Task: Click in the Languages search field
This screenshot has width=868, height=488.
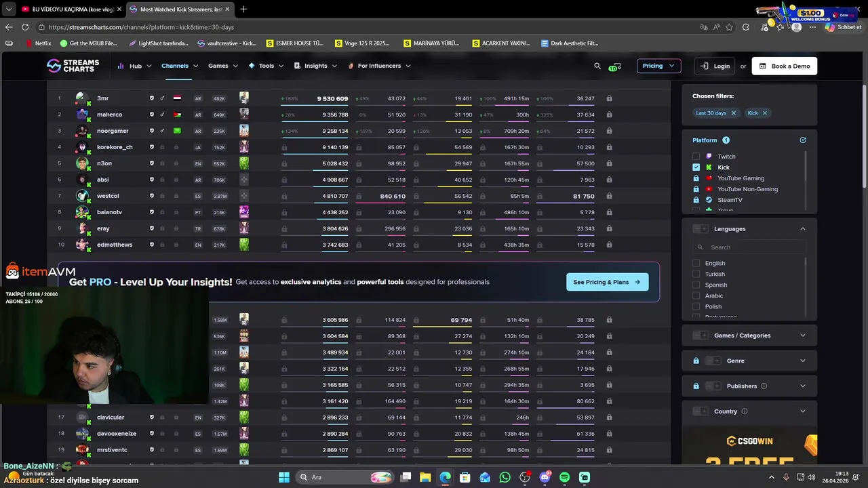Action: 749,247
